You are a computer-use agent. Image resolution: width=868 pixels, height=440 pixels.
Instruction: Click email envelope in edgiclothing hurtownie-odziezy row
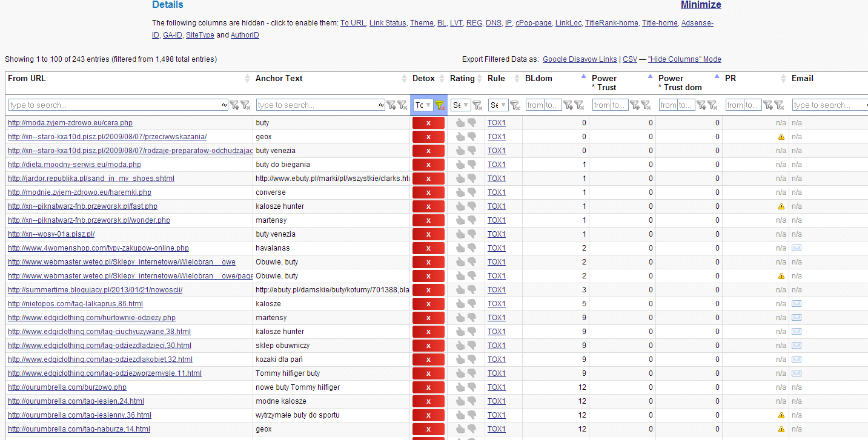797,318
